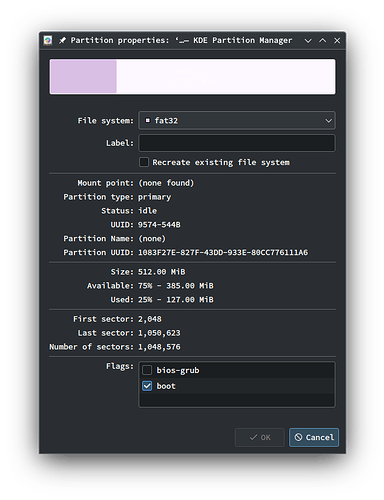Click the Last sector value 1,050,623
Image resolution: width=384 pixels, height=500 pixels.
click(159, 333)
